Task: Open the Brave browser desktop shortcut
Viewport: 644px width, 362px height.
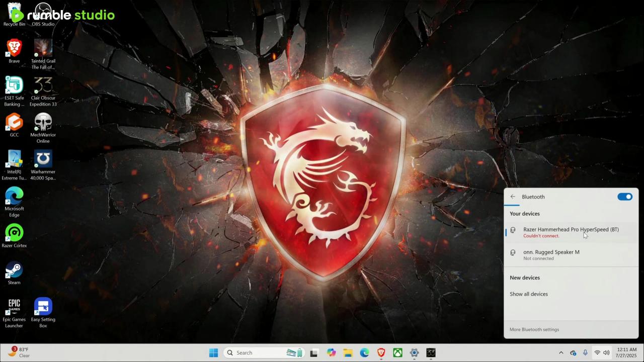Action: coord(14,51)
